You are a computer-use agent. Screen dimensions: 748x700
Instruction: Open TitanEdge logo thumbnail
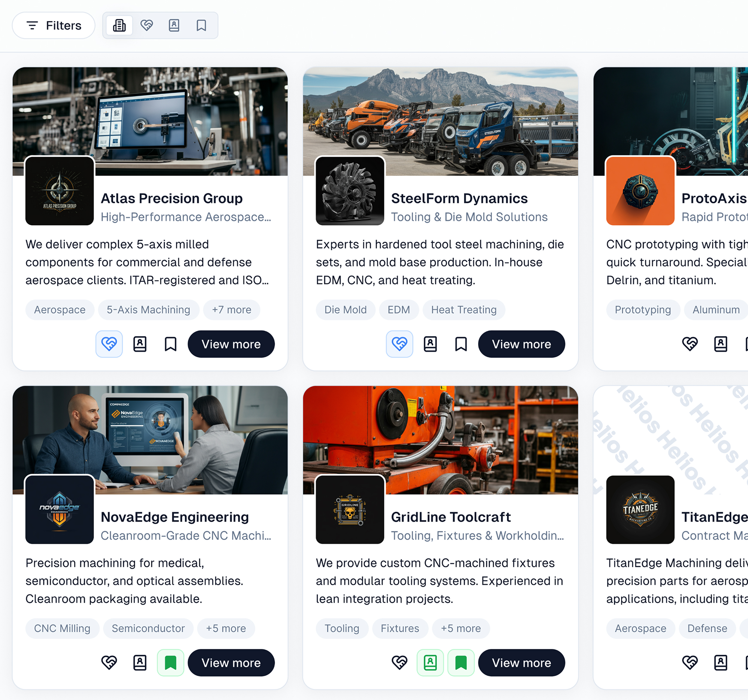pos(640,510)
